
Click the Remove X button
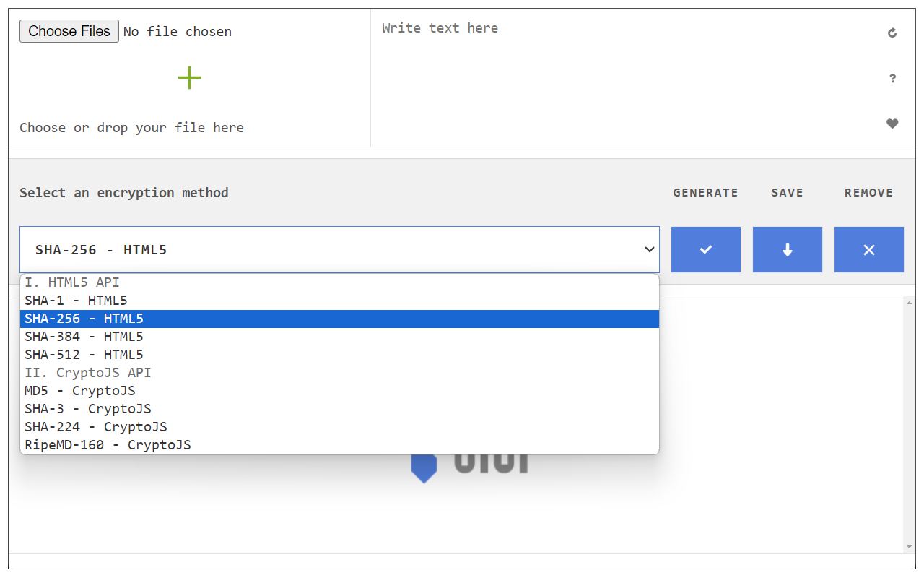click(x=869, y=250)
